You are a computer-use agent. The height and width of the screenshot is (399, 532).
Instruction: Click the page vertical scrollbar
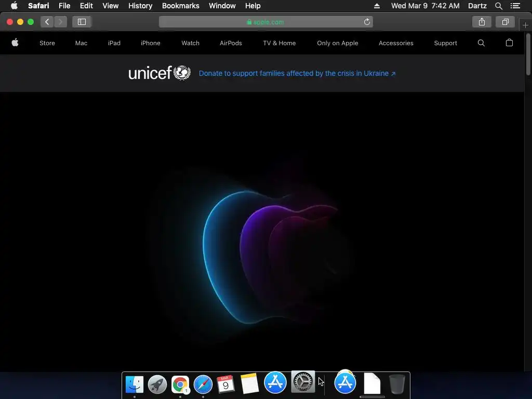tap(528, 54)
